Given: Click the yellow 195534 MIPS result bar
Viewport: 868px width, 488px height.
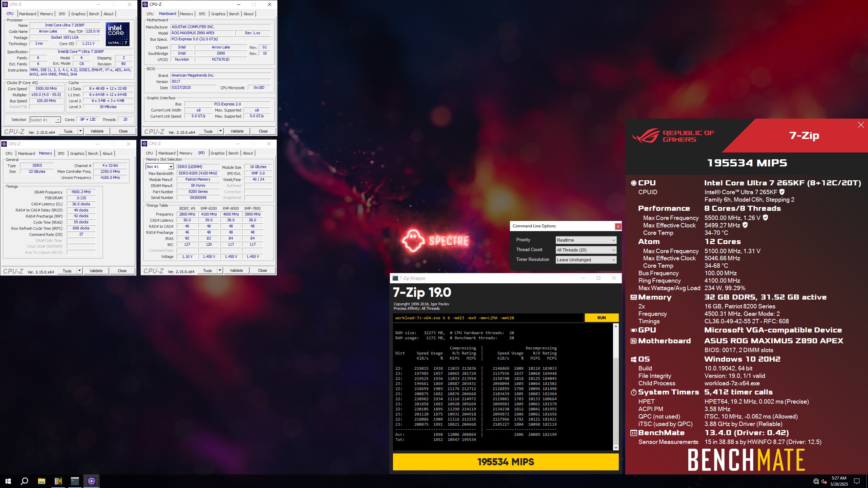Looking at the screenshot, I should click(506, 462).
